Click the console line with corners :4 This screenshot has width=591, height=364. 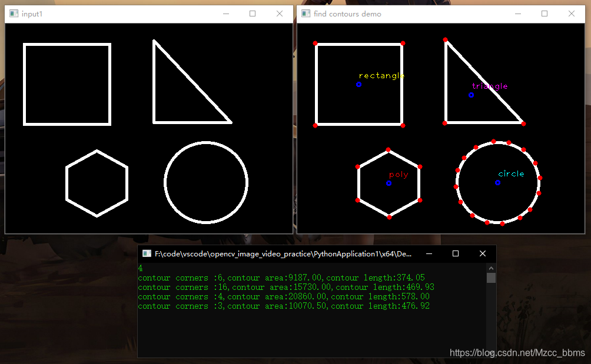click(x=284, y=296)
